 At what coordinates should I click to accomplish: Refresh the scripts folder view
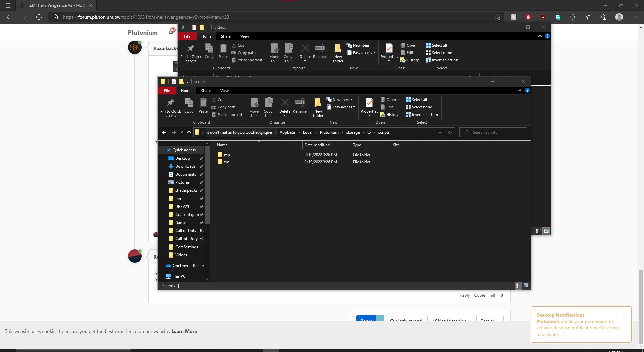tap(450, 132)
